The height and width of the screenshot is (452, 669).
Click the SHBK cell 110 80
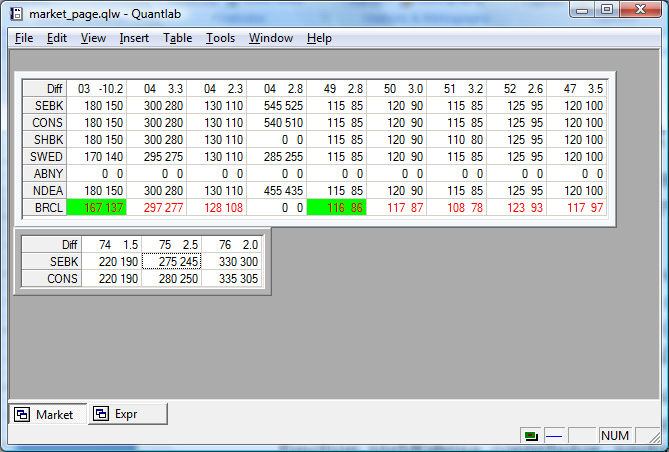pyautogui.click(x=457, y=140)
